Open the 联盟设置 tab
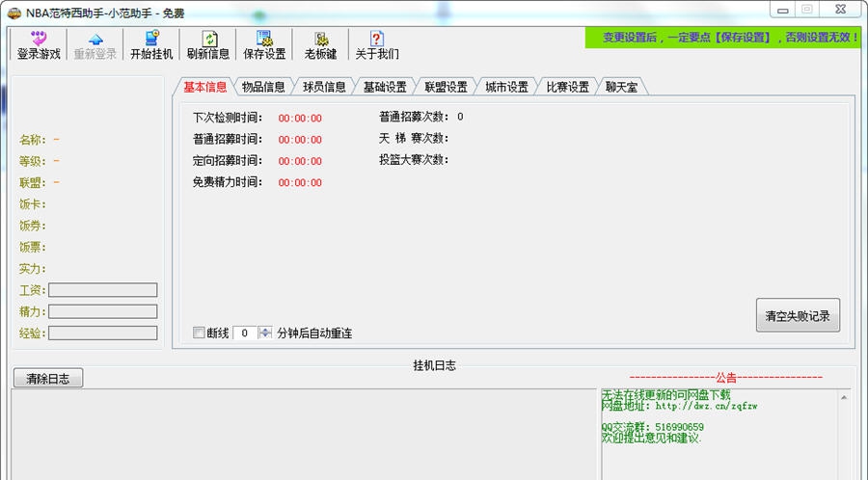Viewport: 868px width, 480px height. (447, 87)
